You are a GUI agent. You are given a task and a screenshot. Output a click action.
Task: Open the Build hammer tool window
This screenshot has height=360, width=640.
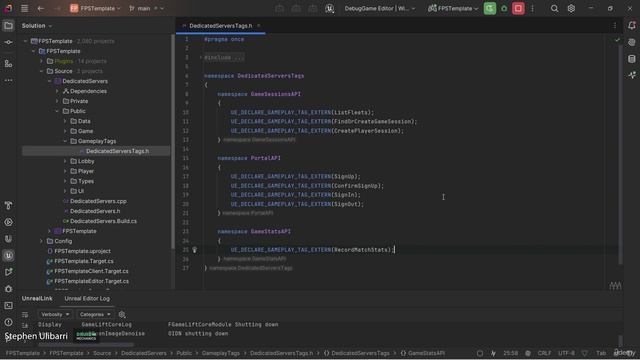click(8, 205)
